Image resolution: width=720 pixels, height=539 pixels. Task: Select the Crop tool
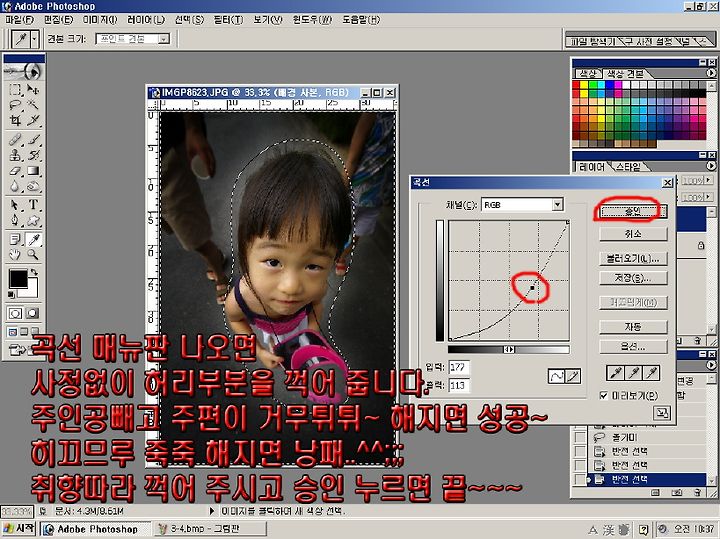tap(15, 120)
